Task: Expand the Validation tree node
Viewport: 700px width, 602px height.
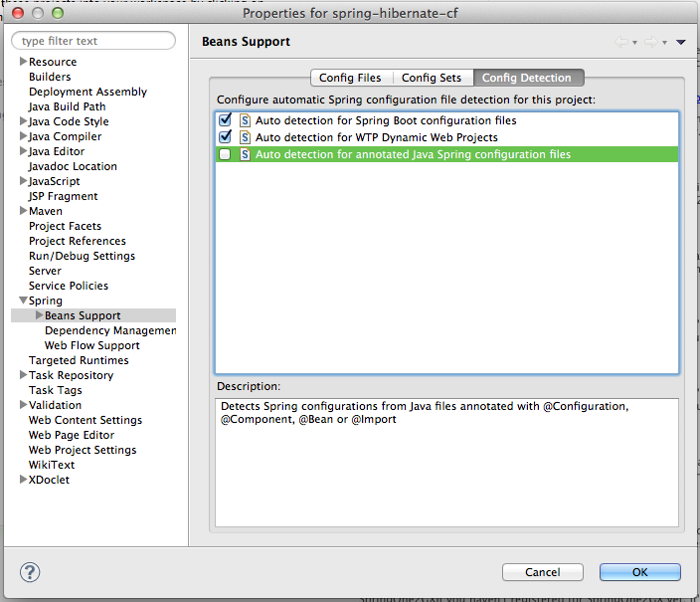Action: pos(23,405)
